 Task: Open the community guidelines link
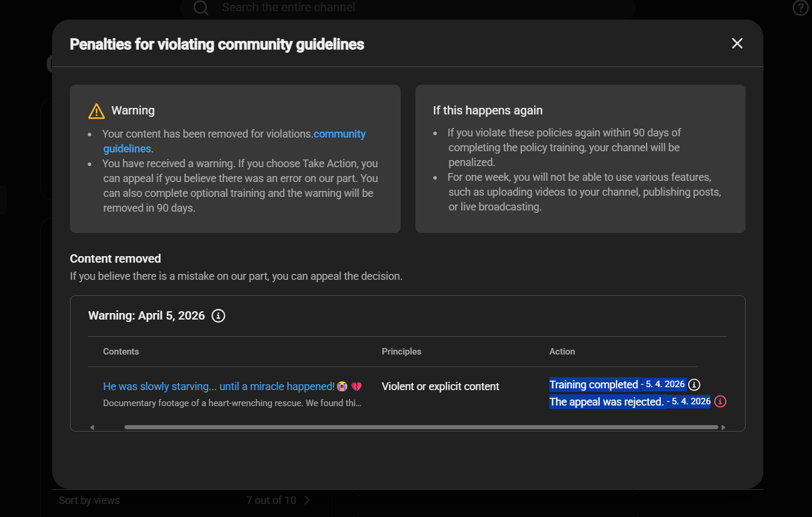234,141
